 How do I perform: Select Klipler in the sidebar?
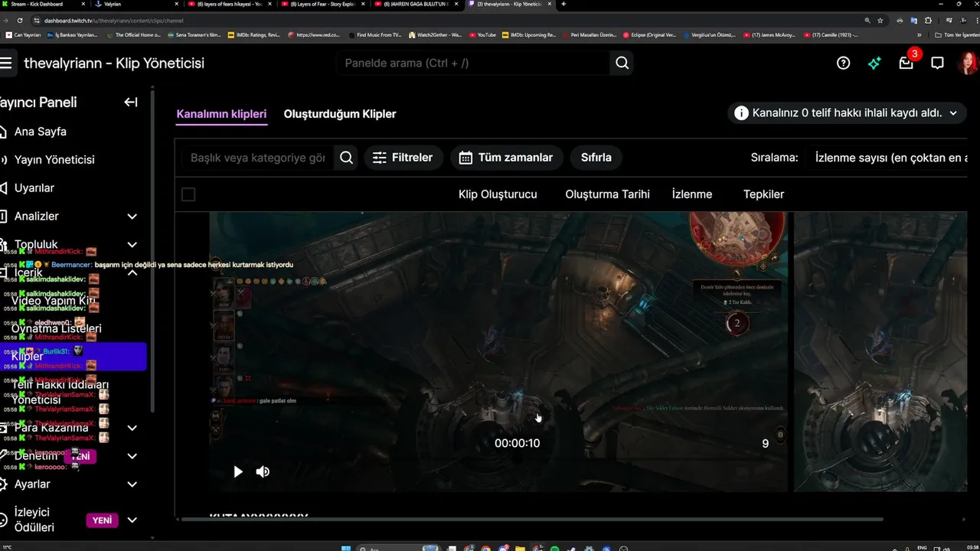click(x=73, y=357)
